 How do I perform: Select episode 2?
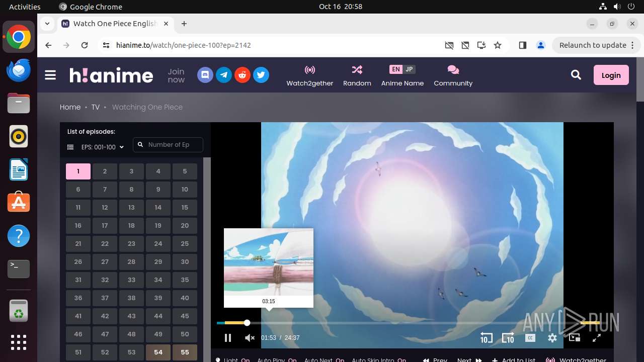105,171
